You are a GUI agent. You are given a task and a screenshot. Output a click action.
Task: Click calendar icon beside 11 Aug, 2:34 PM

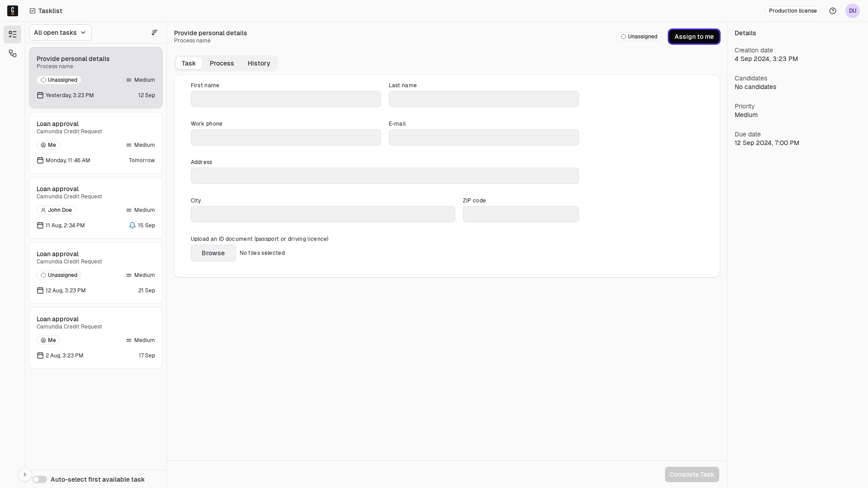40,225
